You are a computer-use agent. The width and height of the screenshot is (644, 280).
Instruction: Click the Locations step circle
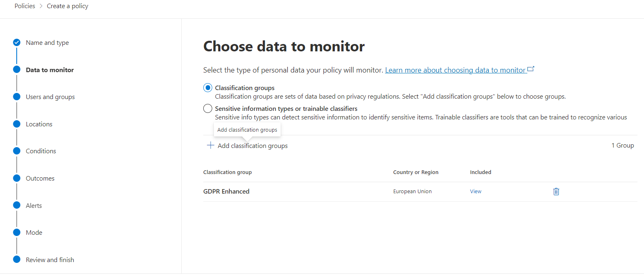17,124
